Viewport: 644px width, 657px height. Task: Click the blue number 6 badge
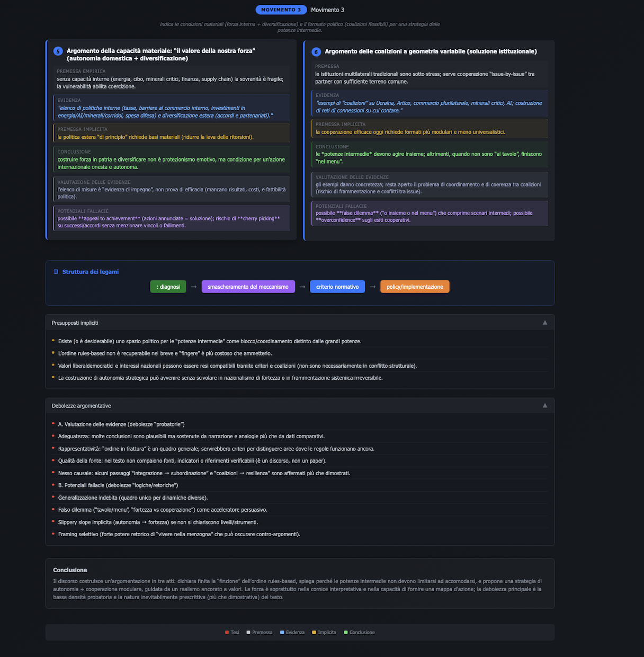pos(316,52)
